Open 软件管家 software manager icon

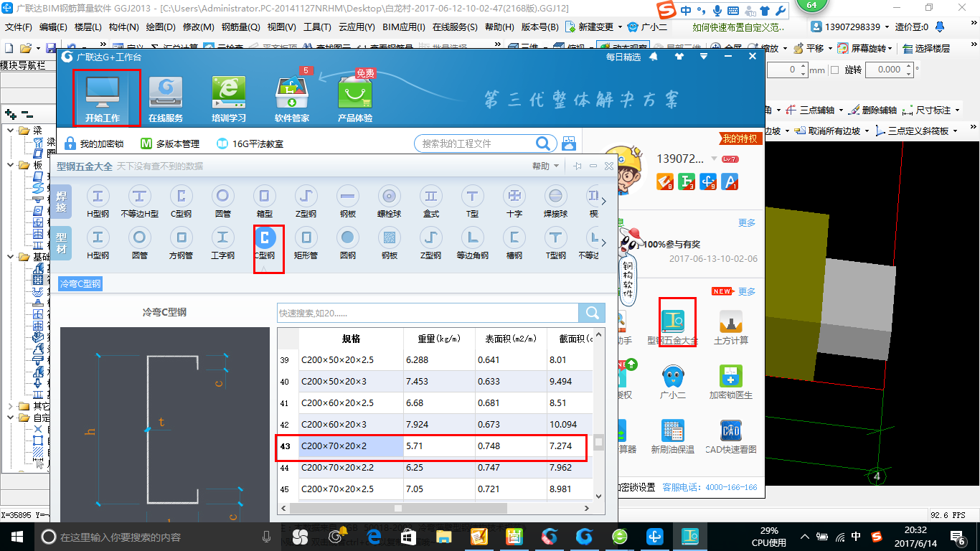pyautogui.click(x=292, y=99)
